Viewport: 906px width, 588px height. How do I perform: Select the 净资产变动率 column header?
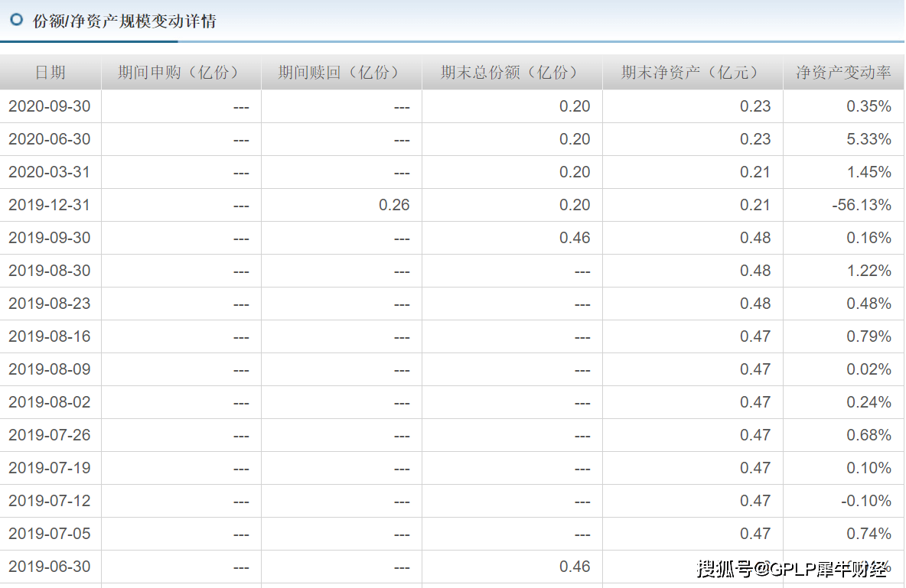(843, 72)
